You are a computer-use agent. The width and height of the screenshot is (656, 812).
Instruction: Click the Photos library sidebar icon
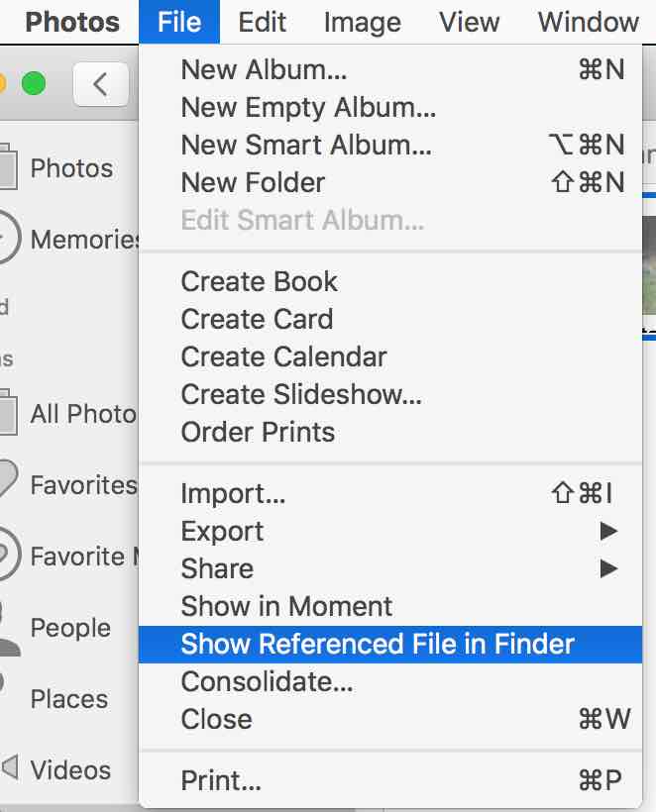point(8,167)
